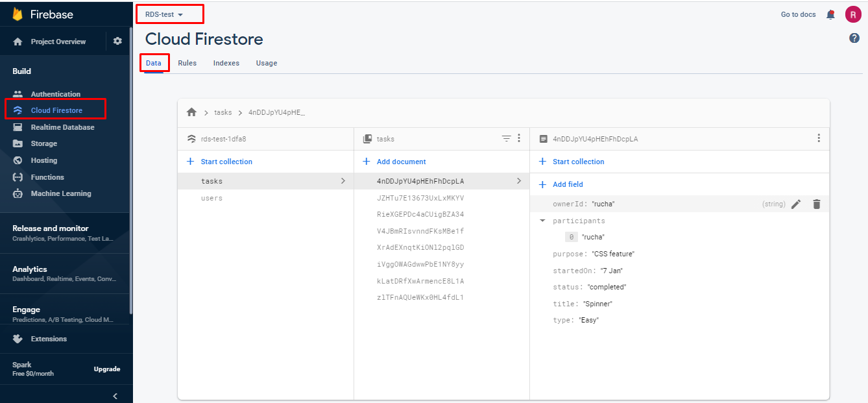Edit the ownerId field pencil icon

(796, 204)
